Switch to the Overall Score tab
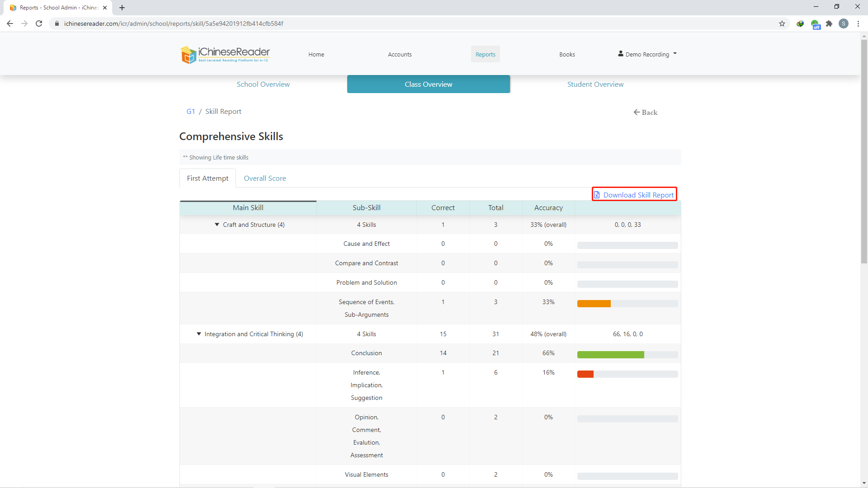Image resolution: width=868 pixels, height=488 pixels. click(x=264, y=178)
